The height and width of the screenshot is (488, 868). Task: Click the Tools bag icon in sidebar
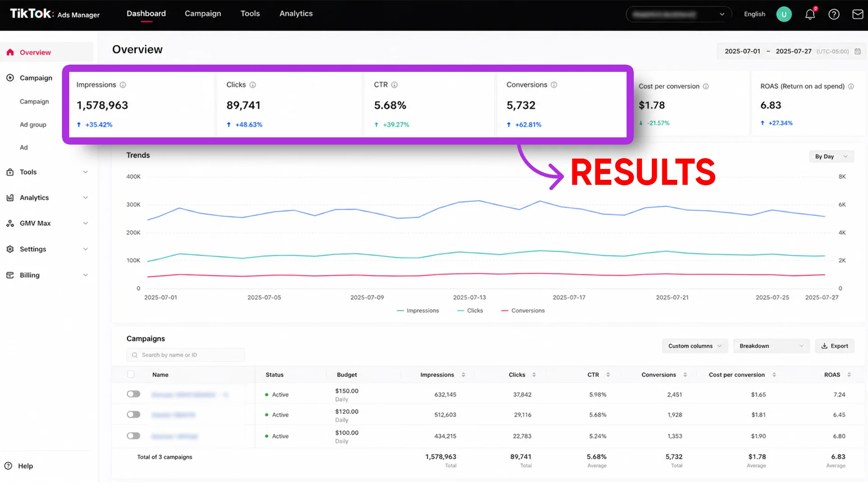point(10,172)
